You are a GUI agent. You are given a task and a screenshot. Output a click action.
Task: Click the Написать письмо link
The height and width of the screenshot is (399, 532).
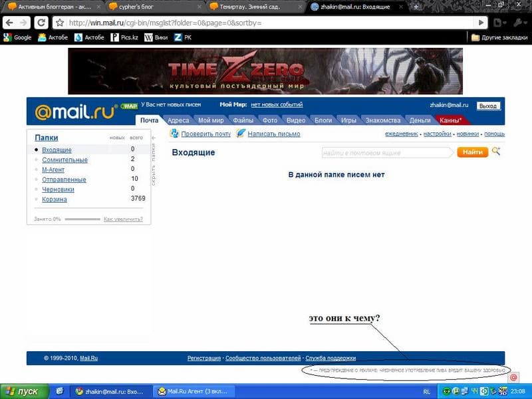coord(274,134)
